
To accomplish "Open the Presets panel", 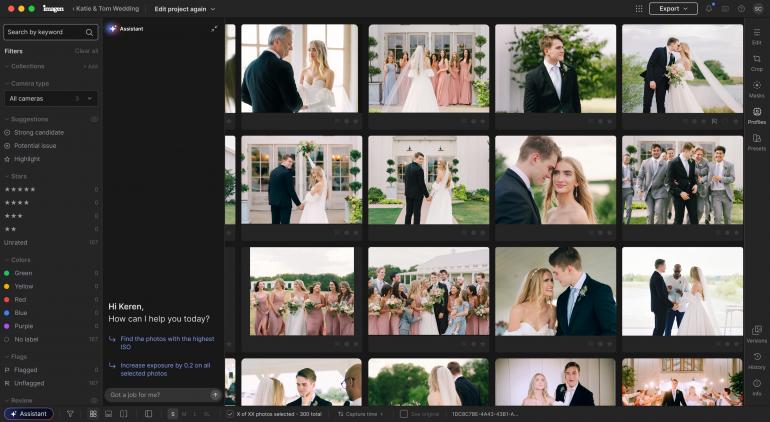I will [757, 142].
